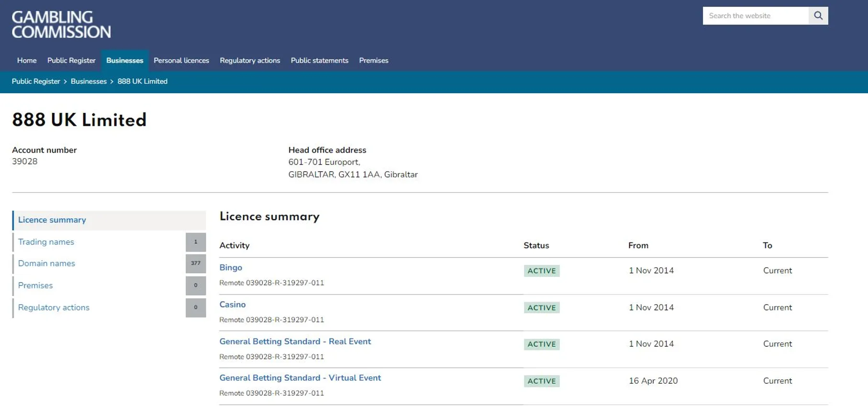The width and height of the screenshot is (868, 406).
Task: Open Premises sidebar tab
Action: [109, 285]
